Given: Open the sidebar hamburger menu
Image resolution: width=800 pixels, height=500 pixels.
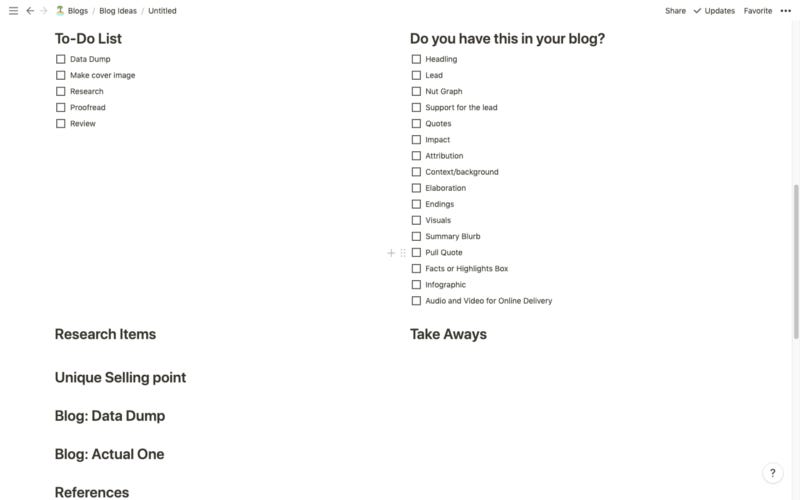Looking at the screenshot, I should click(x=13, y=11).
